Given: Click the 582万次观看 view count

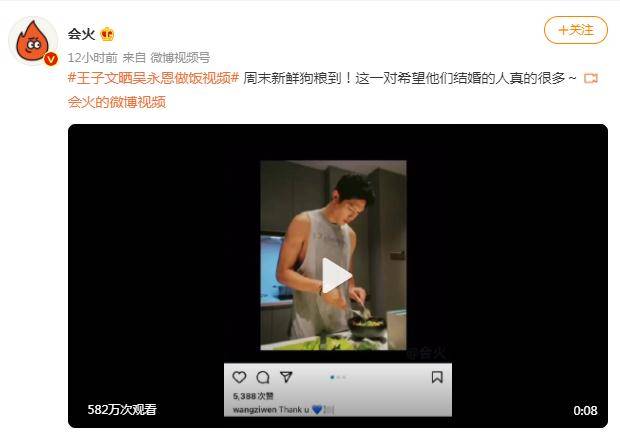Looking at the screenshot, I should point(122,409).
